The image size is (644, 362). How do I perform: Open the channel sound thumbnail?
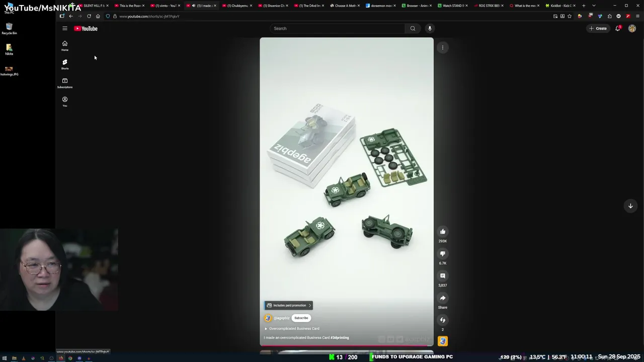click(x=443, y=341)
